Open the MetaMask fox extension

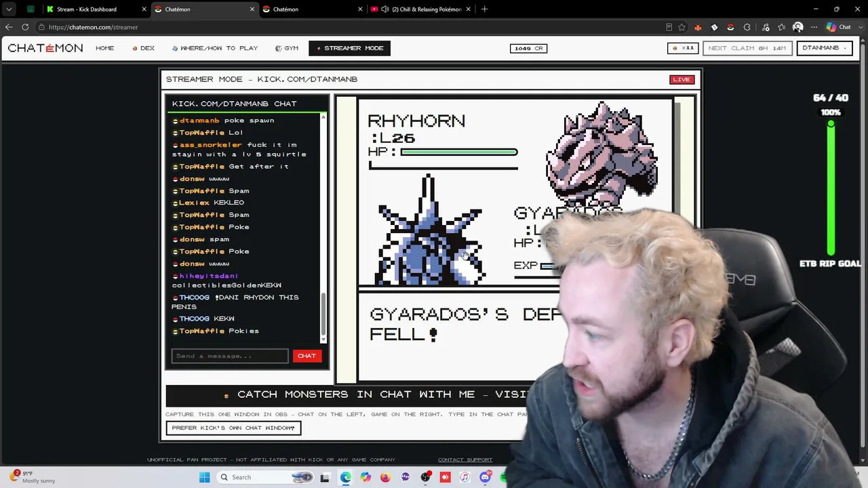click(698, 27)
